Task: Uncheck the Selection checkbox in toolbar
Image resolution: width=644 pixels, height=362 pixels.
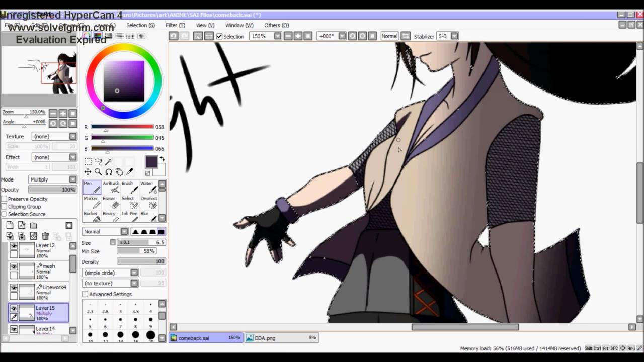Action: (x=219, y=36)
